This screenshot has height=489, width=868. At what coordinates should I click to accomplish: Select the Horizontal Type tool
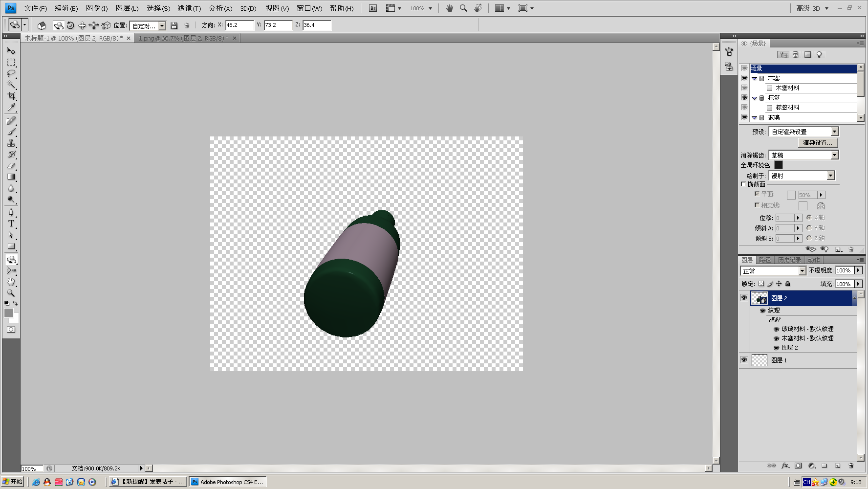(x=11, y=223)
